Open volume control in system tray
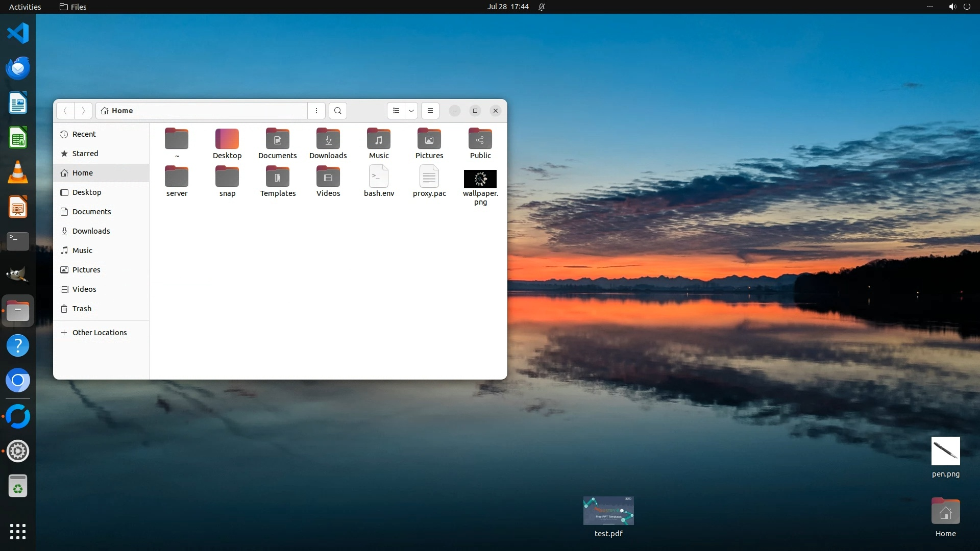This screenshot has height=551, width=980. click(952, 7)
